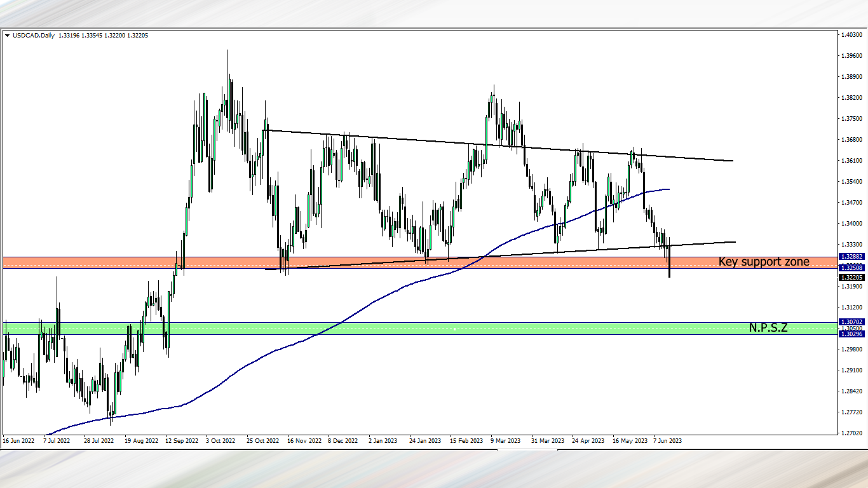This screenshot has height=488, width=868.
Task: Click the 1.34000 price axis label
Action: (851, 223)
